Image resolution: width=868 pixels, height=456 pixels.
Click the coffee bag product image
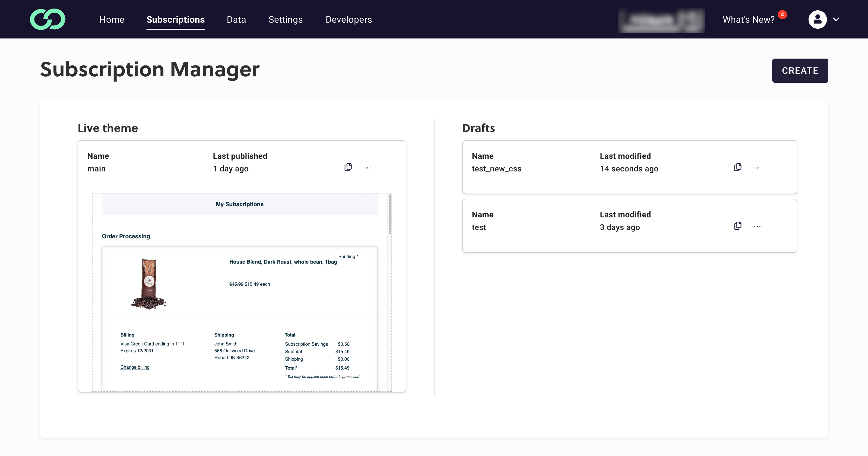click(x=148, y=284)
